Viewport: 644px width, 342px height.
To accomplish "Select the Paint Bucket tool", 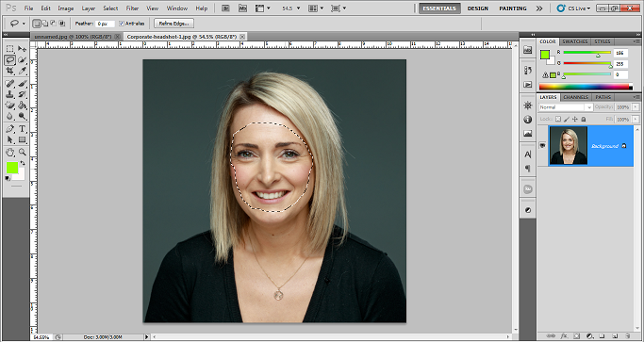I will (x=23, y=106).
